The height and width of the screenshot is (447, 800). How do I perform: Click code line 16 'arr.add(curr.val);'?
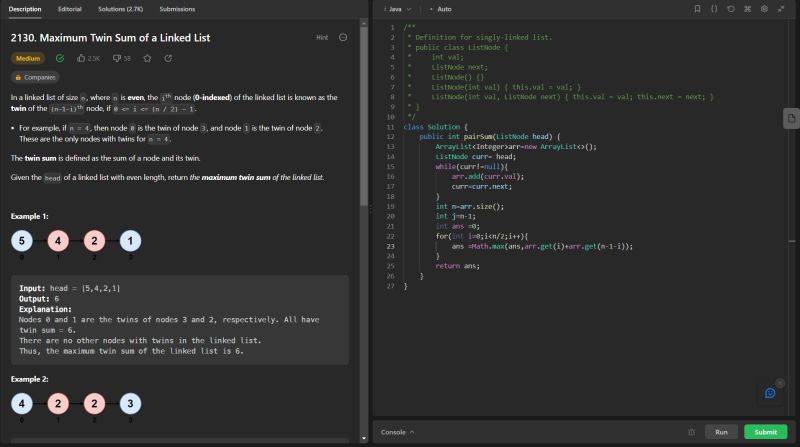[x=488, y=177]
